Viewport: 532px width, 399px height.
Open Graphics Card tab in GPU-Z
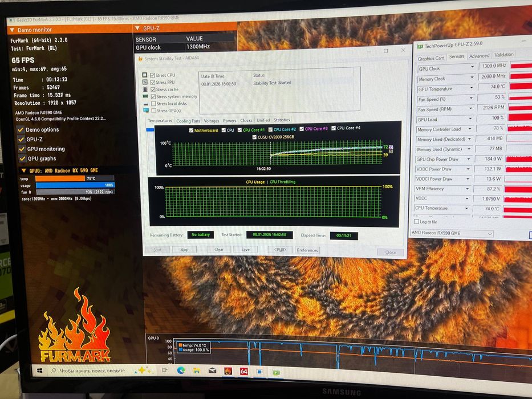[431, 58]
